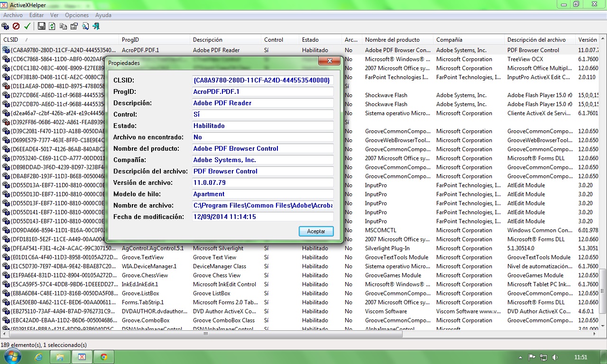Image resolution: width=607 pixels, height=364 pixels.
Task: Click the green checkmark Enable icon
Action: pyautogui.click(x=27, y=27)
